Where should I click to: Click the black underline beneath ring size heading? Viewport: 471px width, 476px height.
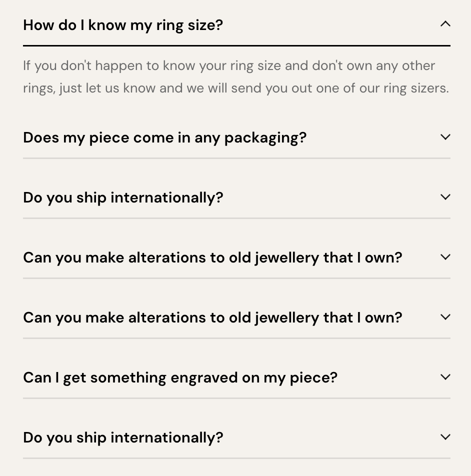(x=236, y=46)
